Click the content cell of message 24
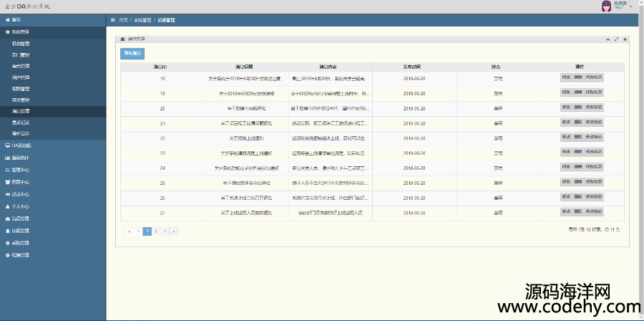Image resolution: width=644 pixels, height=321 pixels. 331,168
